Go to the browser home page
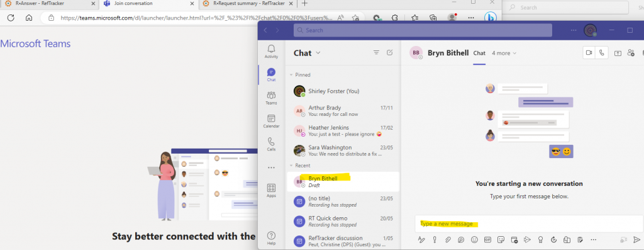 [29, 18]
